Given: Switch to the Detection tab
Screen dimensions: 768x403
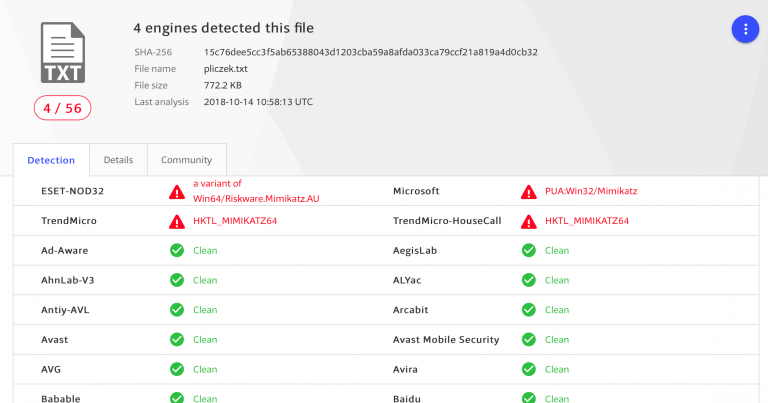Looking at the screenshot, I should [x=51, y=160].
